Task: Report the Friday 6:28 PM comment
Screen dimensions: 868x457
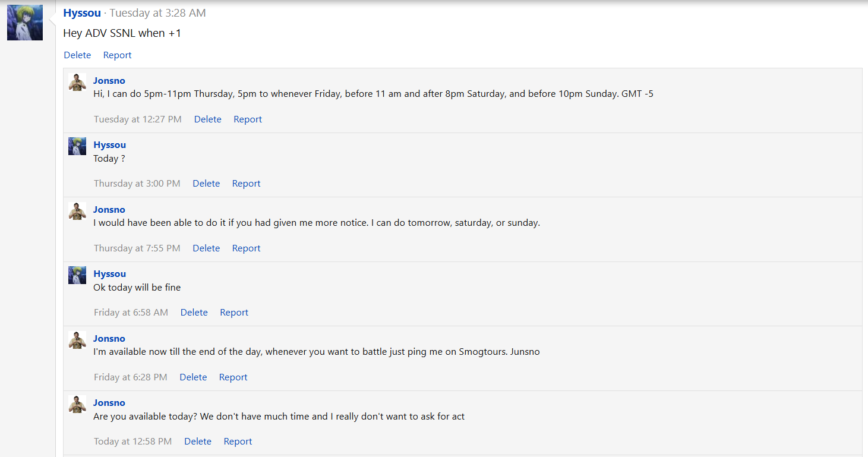Action: coord(233,377)
